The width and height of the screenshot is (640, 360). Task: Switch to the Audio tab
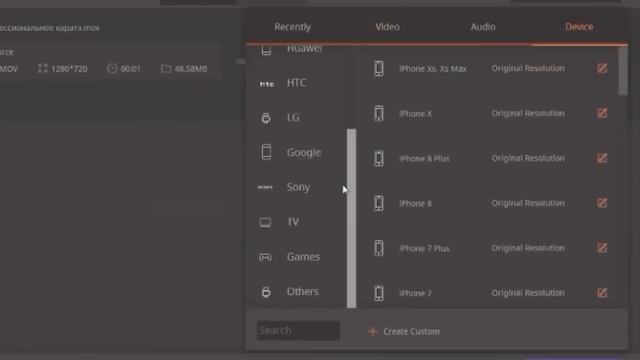tap(483, 27)
